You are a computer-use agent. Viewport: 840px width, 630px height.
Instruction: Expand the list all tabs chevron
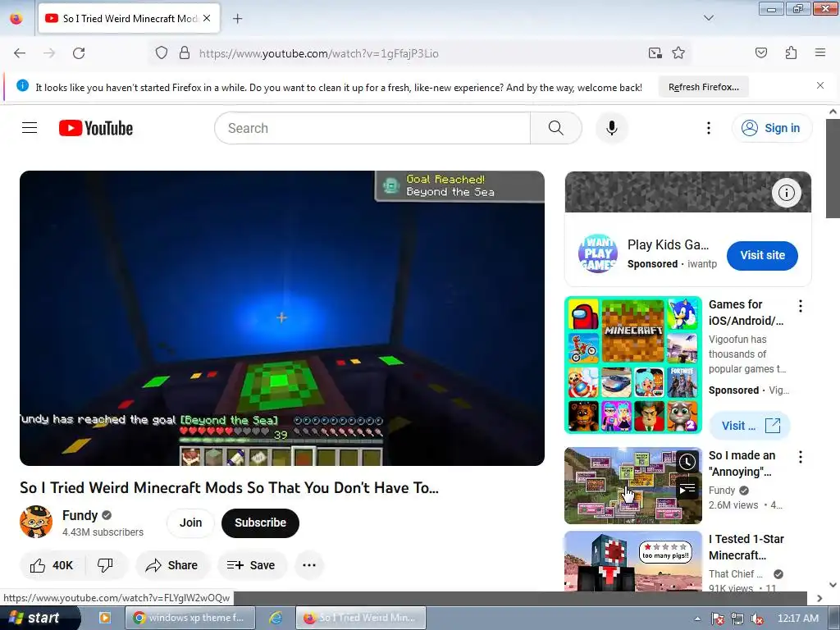[x=708, y=18]
